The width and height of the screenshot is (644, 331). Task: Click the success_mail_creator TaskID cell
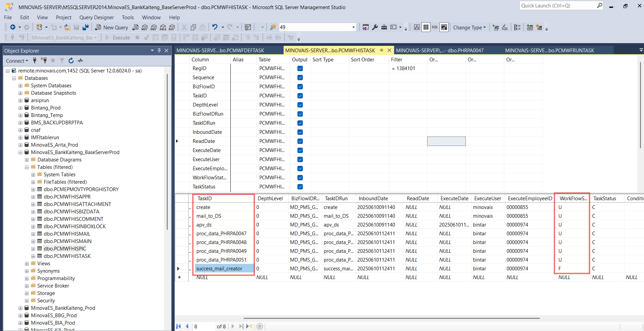[224, 269]
